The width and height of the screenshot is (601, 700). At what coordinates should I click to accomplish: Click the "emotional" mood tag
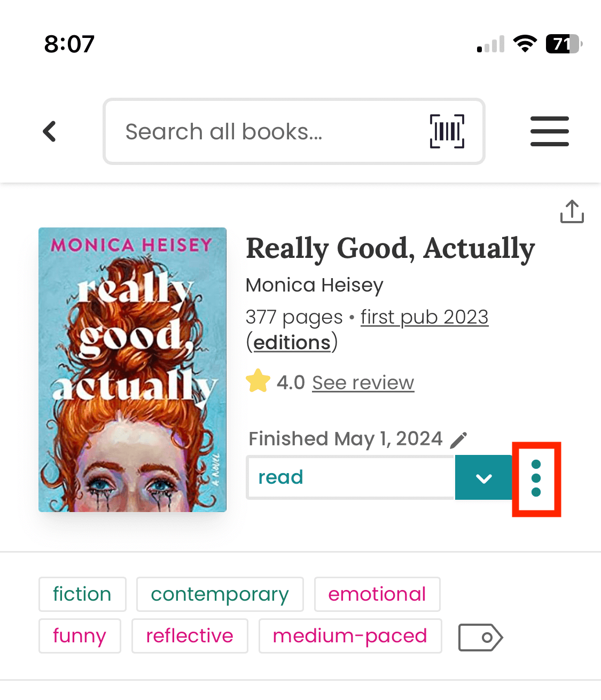click(377, 594)
